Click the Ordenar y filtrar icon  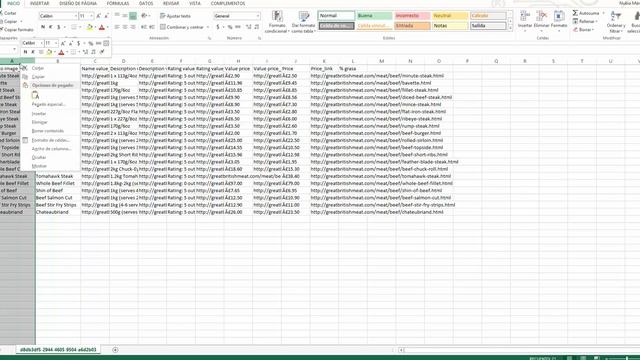[616, 16]
